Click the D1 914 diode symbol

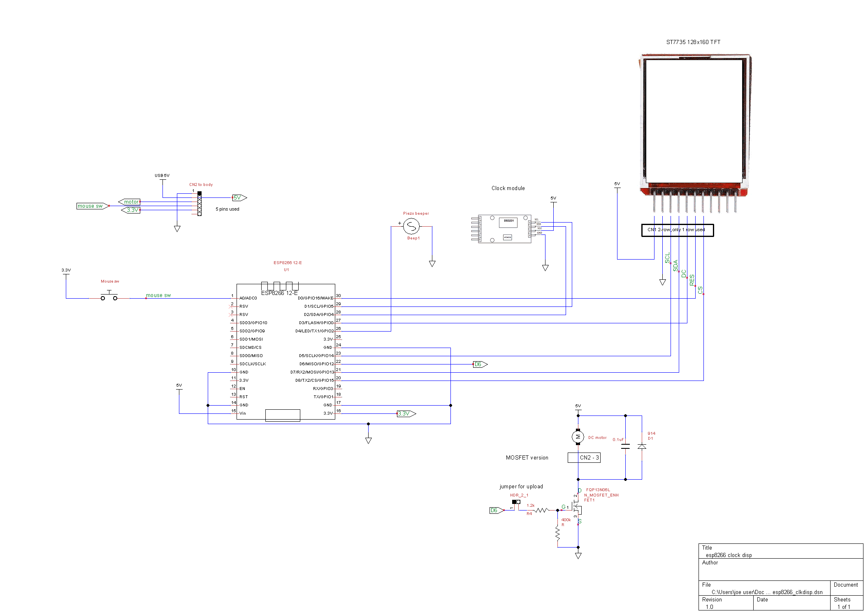(641, 446)
